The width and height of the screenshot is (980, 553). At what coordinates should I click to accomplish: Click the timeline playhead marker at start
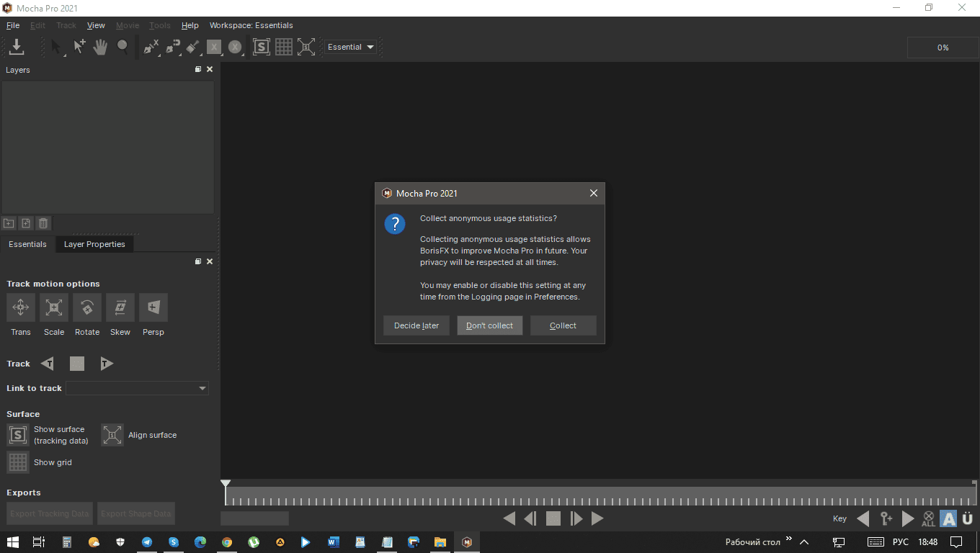tap(226, 484)
